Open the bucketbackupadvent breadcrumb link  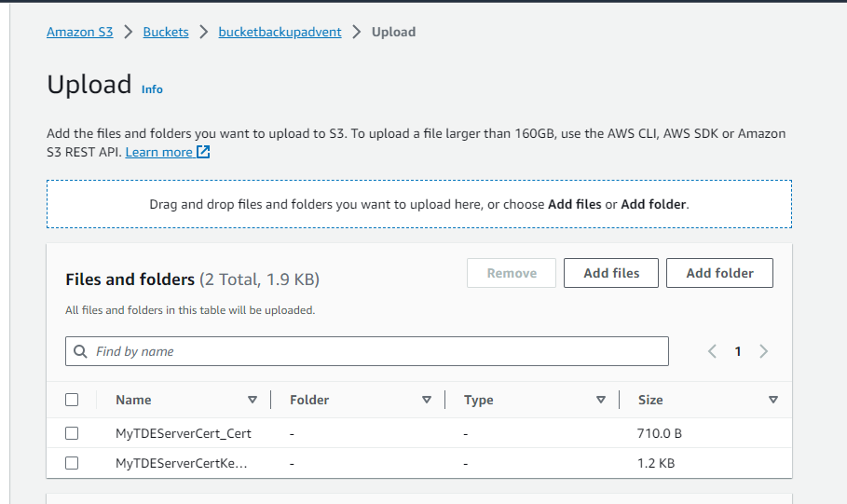click(x=280, y=32)
